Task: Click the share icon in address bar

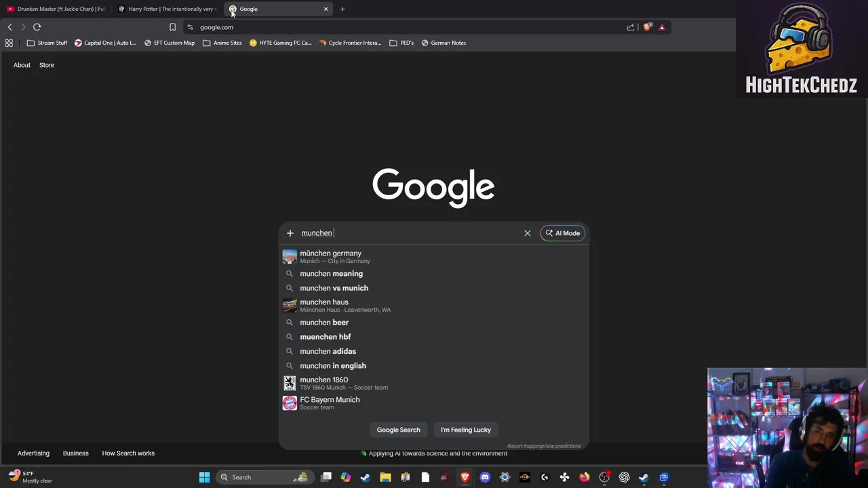Action: pyautogui.click(x=631, y=27)
